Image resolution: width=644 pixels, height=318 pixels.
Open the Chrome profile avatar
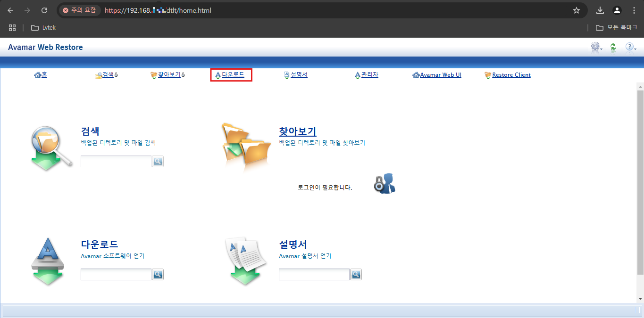pyautogui.click(x=617, y=10)
